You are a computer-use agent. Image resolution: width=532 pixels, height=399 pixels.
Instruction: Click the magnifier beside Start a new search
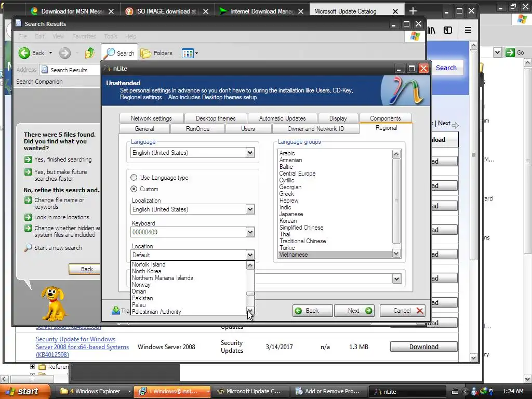coord(28,248)
